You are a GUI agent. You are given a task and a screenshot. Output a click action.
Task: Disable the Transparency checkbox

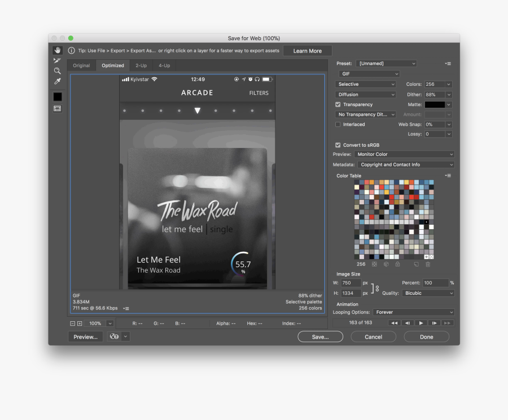[x=338, y=104]
